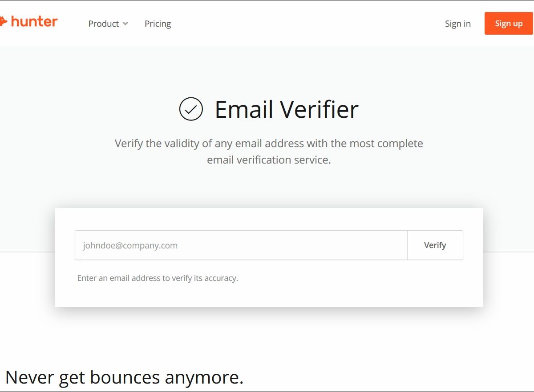The image size is (534, 392).
Task: Click the 'email verification service.' text line
Action: pyautogui.click(x=269, y=160)
